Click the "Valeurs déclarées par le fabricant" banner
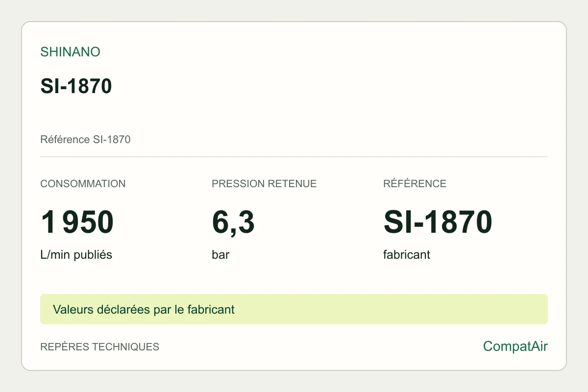588x392 pixels. [294, 309]
